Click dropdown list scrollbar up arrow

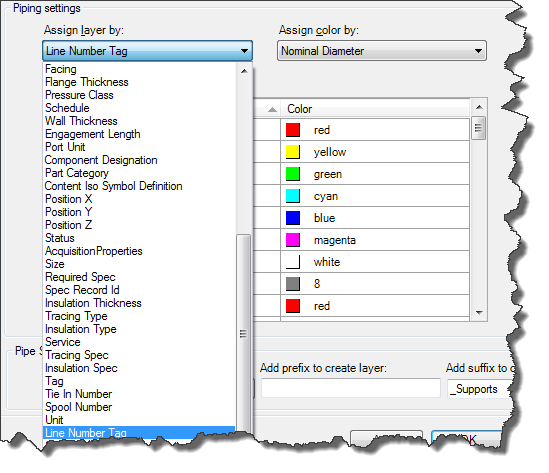[244, 71]
